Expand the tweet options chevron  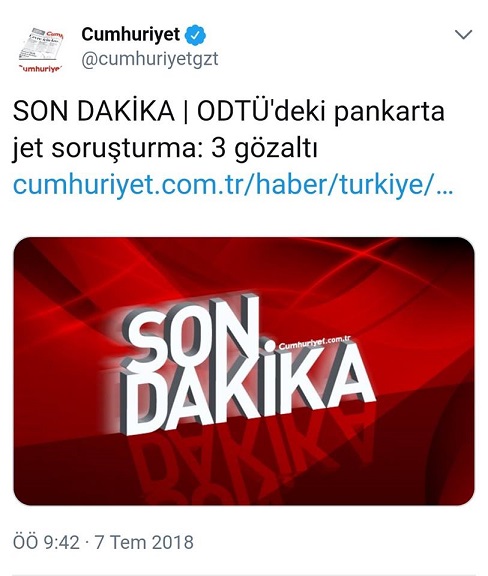(x=463, y=35)
